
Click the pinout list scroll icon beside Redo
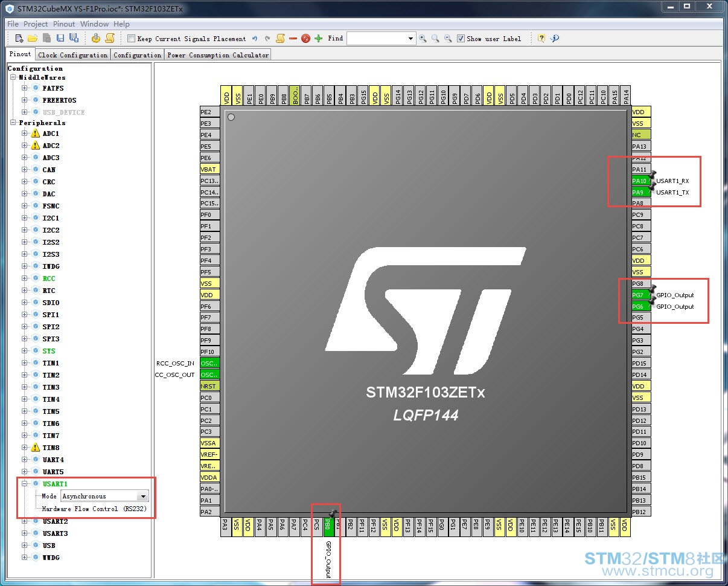coord(280,39)
